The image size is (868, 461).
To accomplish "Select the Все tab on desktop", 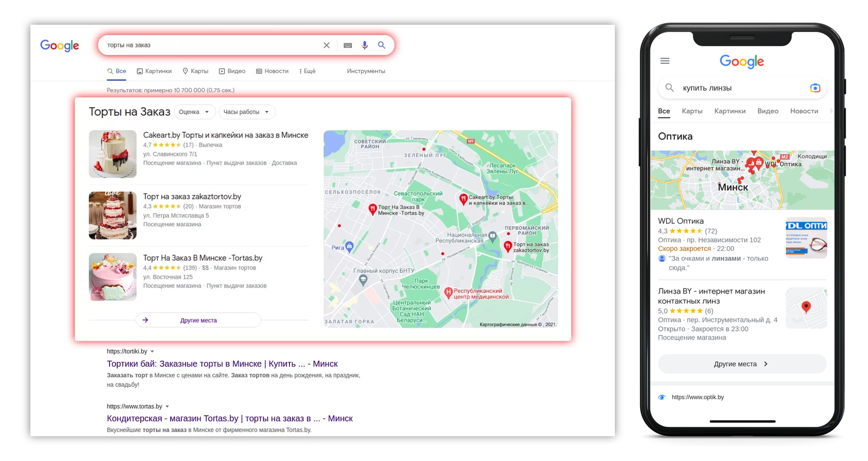I will pyautogui.click(x=117, y=71).
